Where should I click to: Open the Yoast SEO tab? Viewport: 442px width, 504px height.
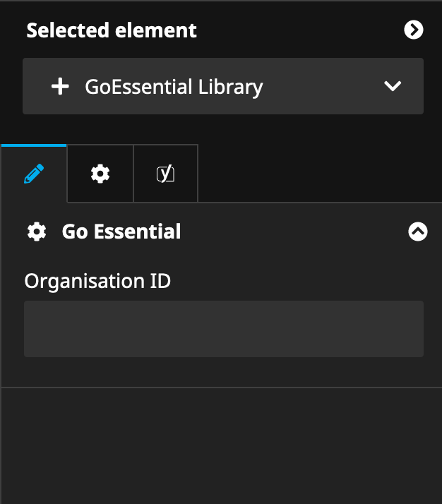click(165, 174)
